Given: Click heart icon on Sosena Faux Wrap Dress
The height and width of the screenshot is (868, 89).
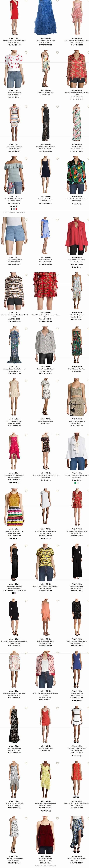Looking at the screenshot, I should coord(57,53).
